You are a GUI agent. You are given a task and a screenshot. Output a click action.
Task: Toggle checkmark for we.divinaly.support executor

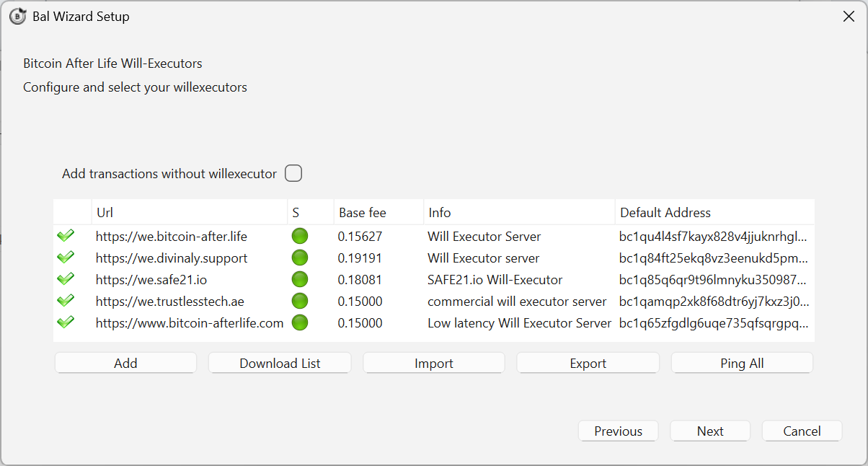coord(66,258)
